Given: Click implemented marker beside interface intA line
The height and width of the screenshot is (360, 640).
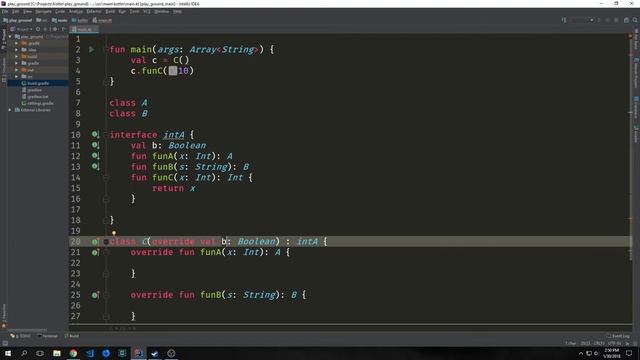Looking at the screenshot, I should [x=95, y=134].
